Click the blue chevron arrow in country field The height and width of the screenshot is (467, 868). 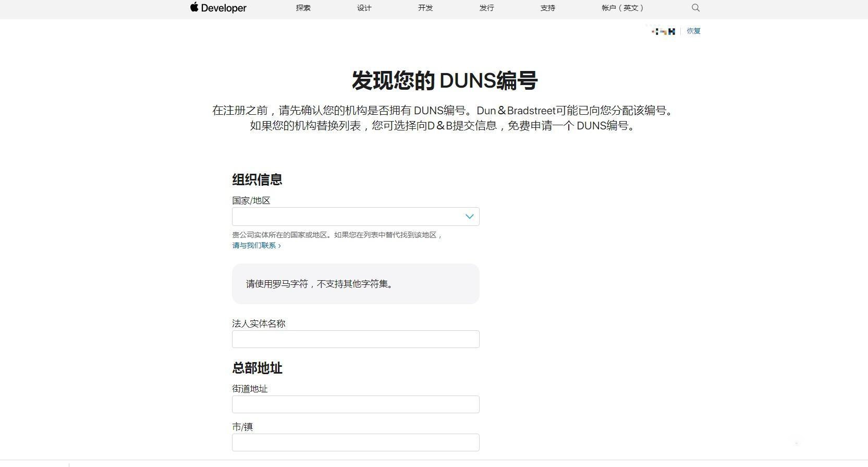click(x=469, y=217)
